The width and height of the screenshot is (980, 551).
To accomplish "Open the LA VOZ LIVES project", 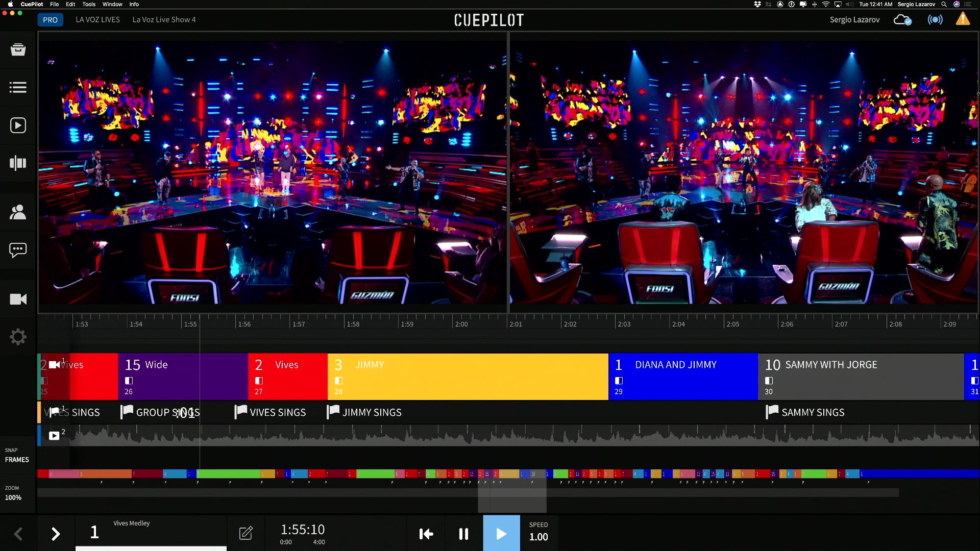I will pyautogui.click(x=98, y=20).
